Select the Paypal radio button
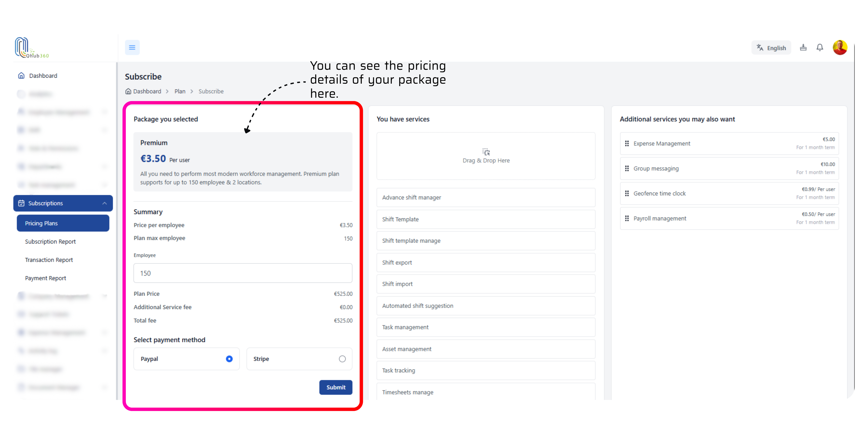This screenshot has height=434, width=868. [x=229, y=359]
